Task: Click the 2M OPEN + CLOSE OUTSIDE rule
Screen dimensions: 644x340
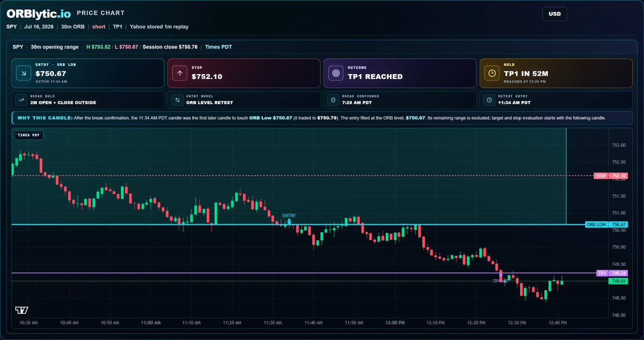Action: 63,103
